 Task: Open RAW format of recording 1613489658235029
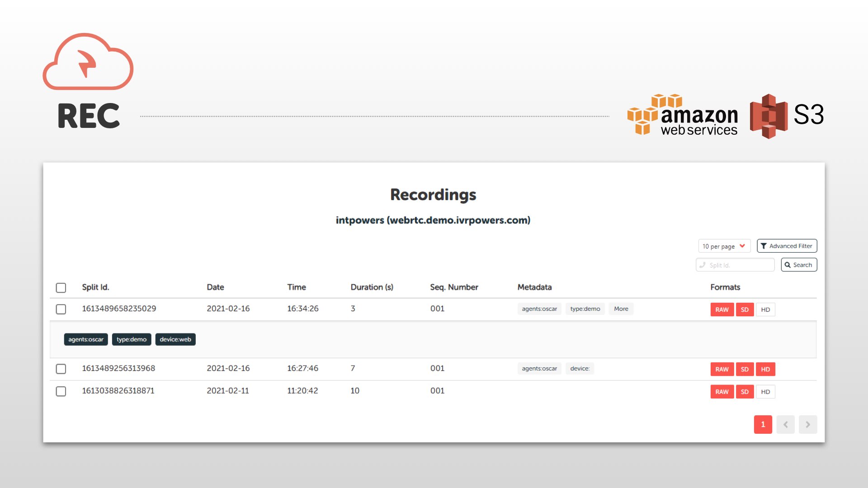point(722,310)
